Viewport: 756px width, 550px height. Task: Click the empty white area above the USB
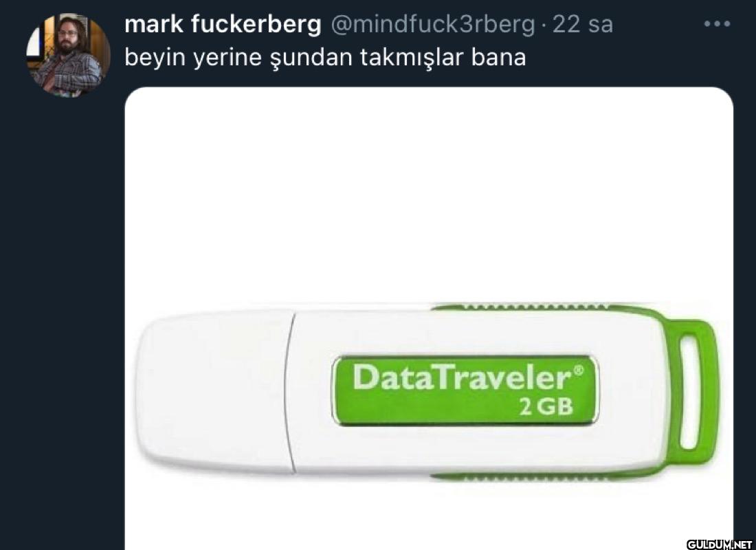tap(429, 193)
